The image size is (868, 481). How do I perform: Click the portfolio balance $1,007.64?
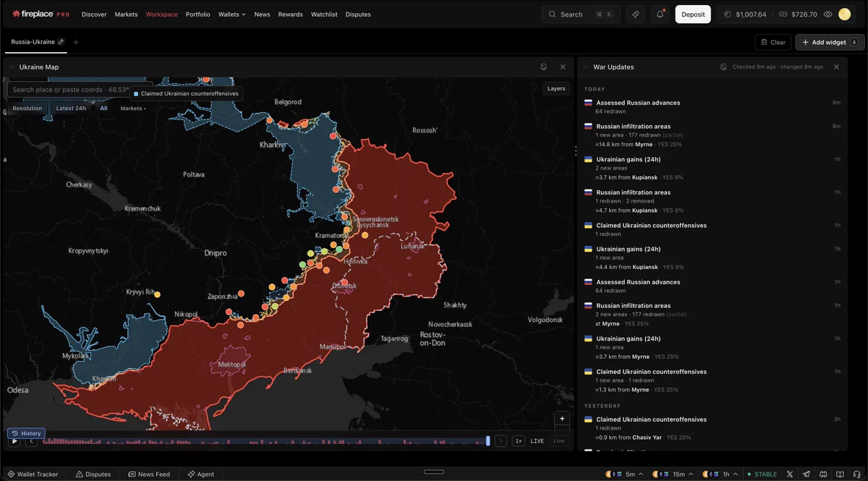coord(745,14)
